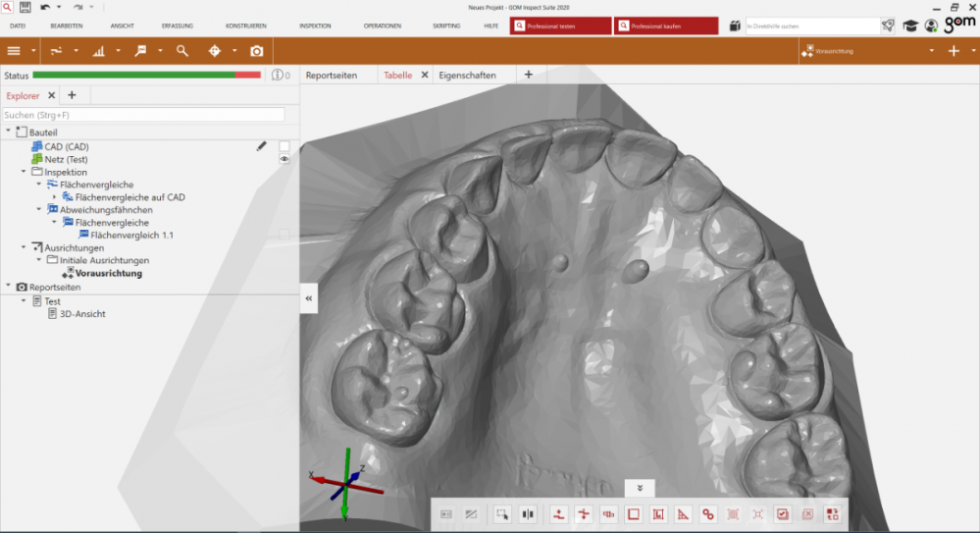This screenshot has height=533, width=980.
Task: Click the Professional testen button
Action: 560,26
